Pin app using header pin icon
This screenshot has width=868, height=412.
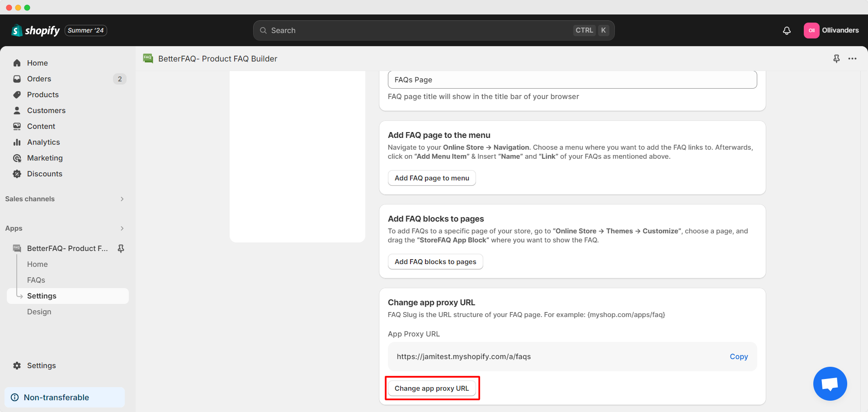tap(836, 59)
